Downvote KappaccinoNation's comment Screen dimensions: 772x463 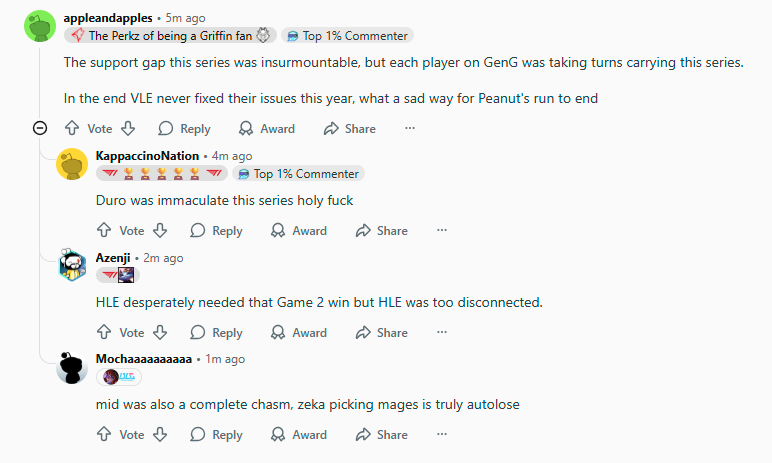(x=160, y=230)
